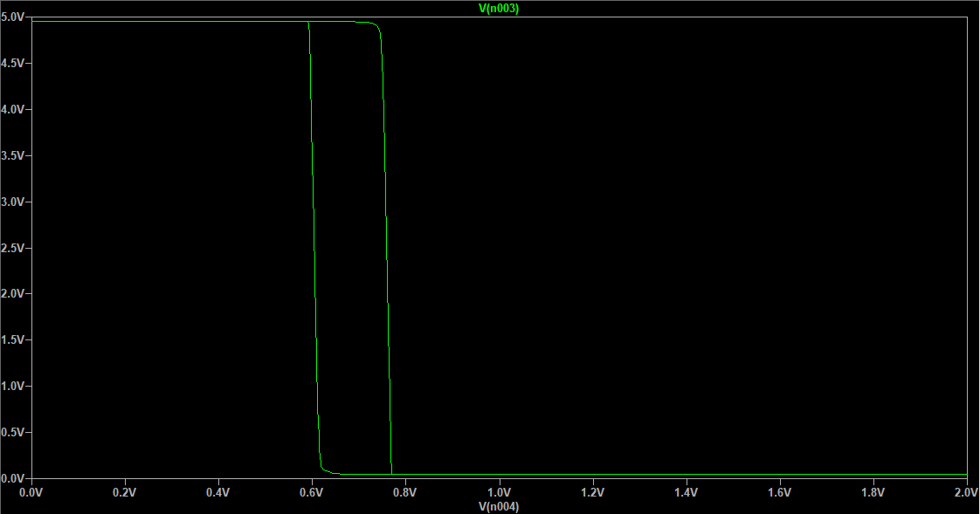Click the 0.8V label on horizontal axis
The width and height of the screenshot is (980, 514).
[x=405, y=493]
